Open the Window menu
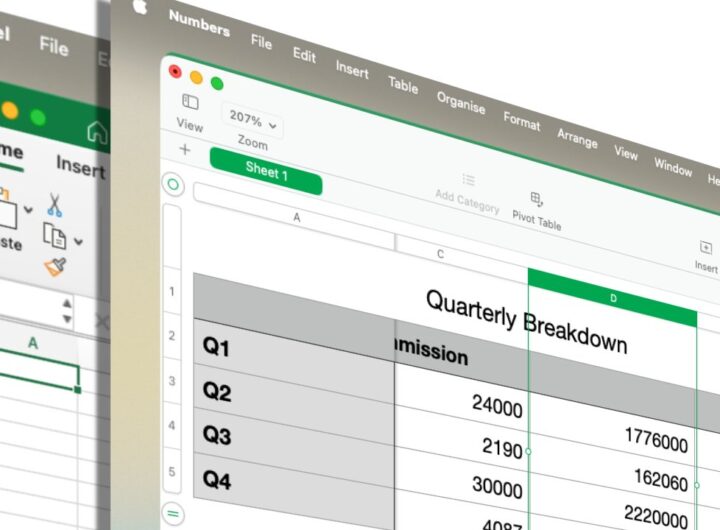 click(673, 167)
